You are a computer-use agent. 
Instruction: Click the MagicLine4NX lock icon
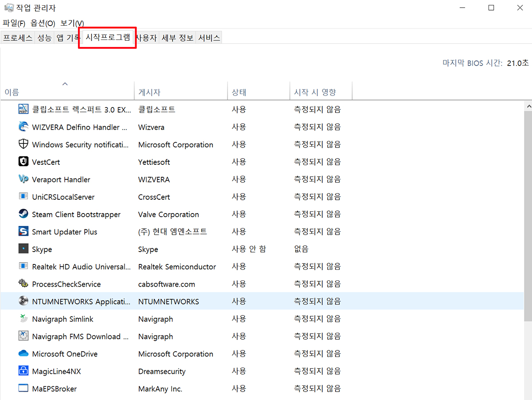(23, 371)
